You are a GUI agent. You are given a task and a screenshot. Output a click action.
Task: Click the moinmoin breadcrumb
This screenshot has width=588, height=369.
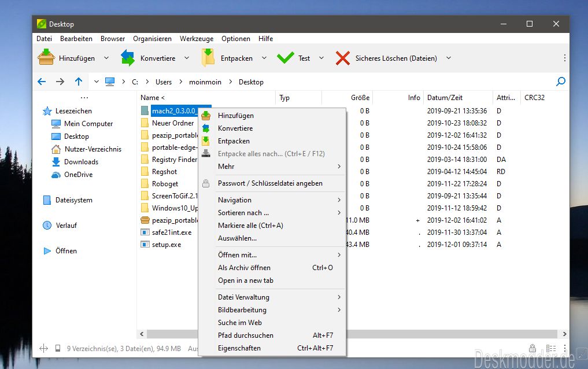205,82
